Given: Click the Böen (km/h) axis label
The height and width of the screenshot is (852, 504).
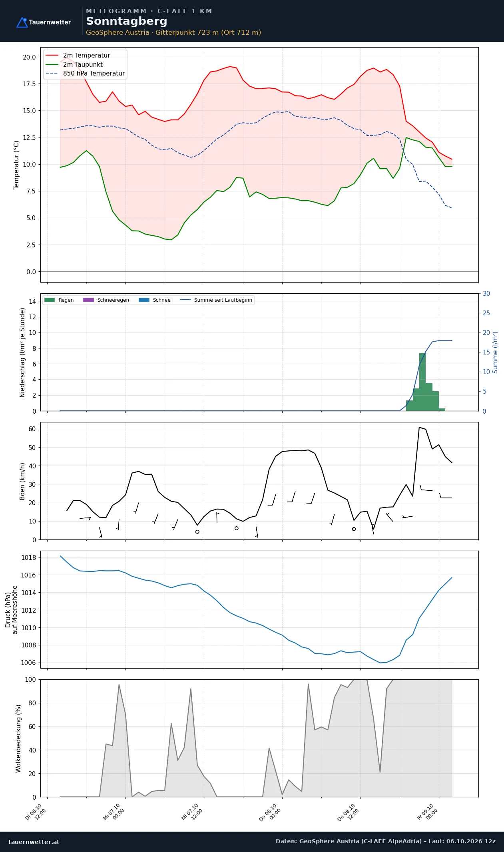Looking at the screenshot, I should point(22,481).
